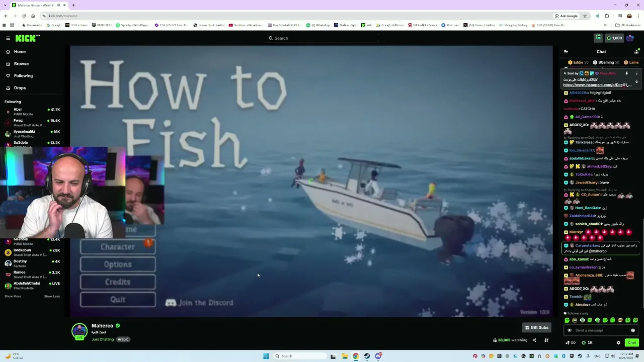
Task: Open channel points infinity icon
Action: point(571,343)
